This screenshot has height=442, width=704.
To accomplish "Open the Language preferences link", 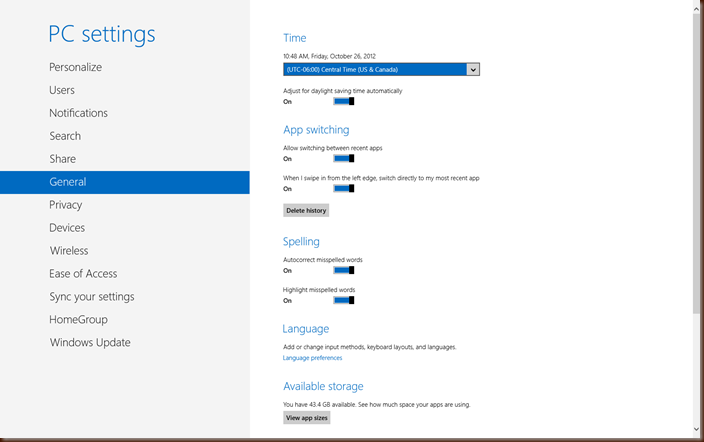I will click(x=312, y=358).
